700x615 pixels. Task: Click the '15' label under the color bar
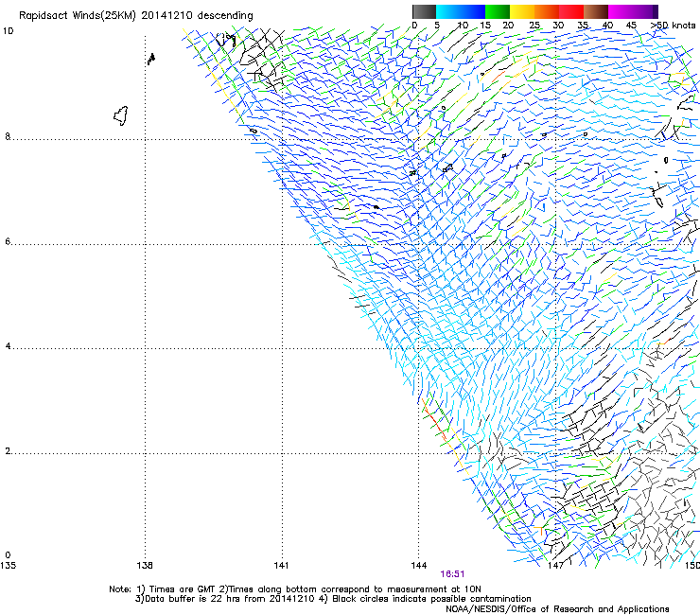point(485,26)
